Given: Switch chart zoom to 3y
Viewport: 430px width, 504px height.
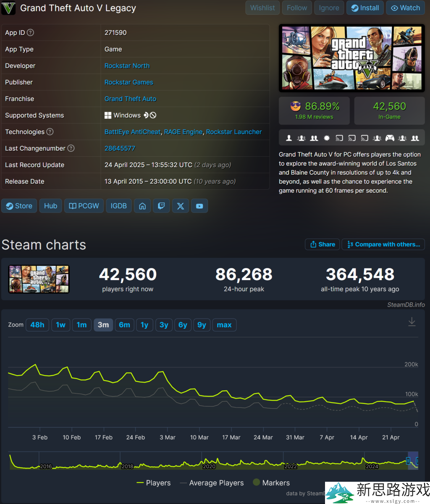Looking at the screenshot, I should (x=164, y=325).
